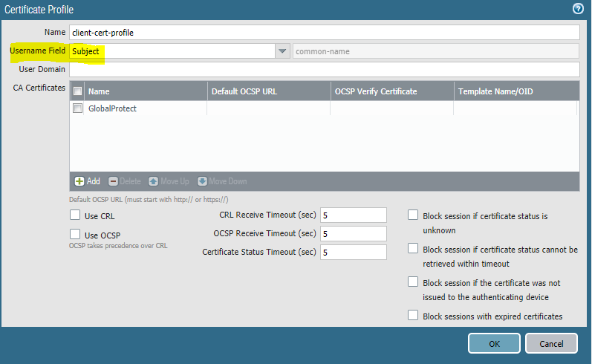592x364 pixels.
Task: Check Block session if certificate status unknown
Action: (413, 215)
